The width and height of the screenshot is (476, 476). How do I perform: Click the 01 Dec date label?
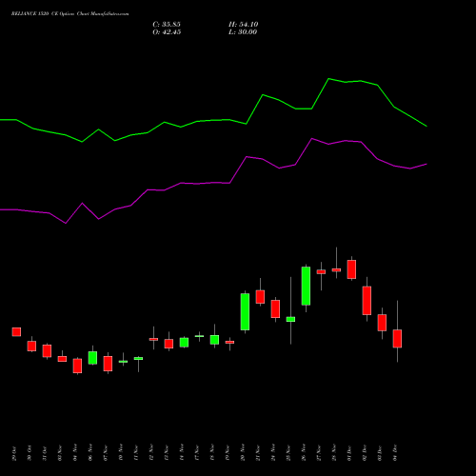click(x=349, y=453)
